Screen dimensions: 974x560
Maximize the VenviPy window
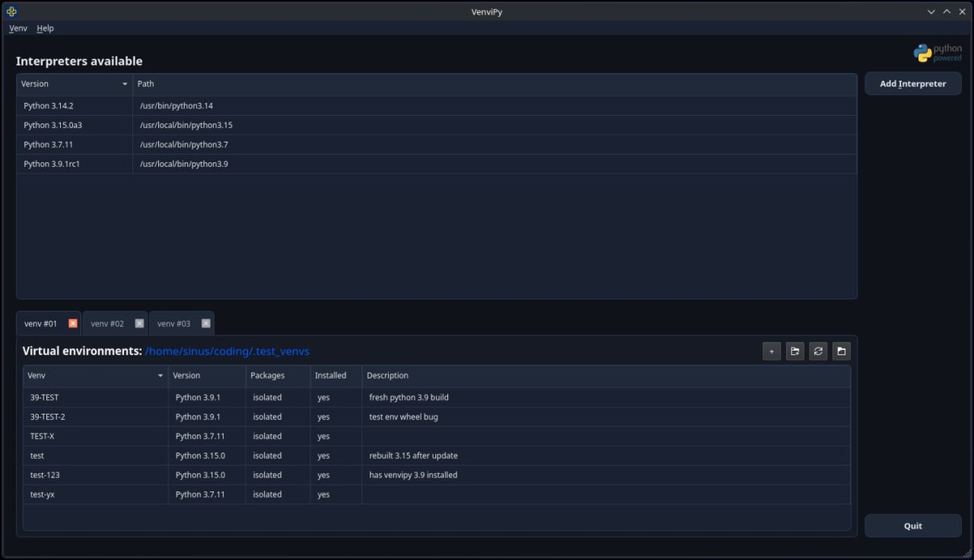click(x=946, y=11)
